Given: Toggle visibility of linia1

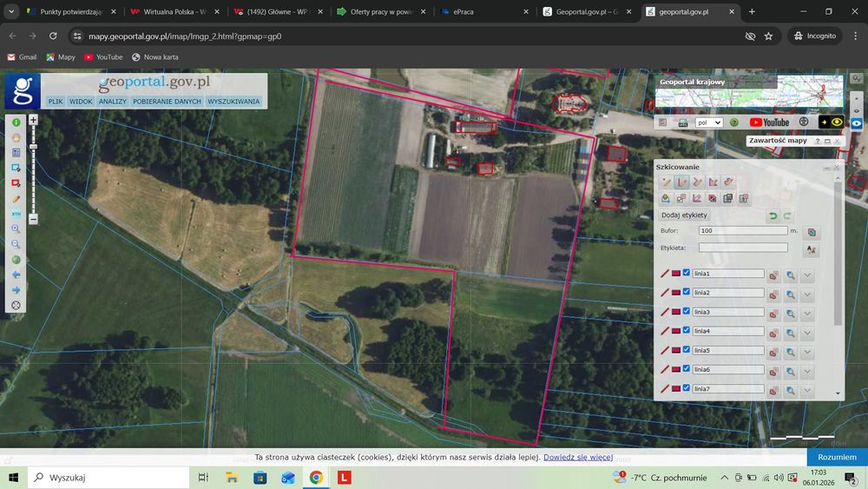Looking at the screenshot, I should point(687,273).
